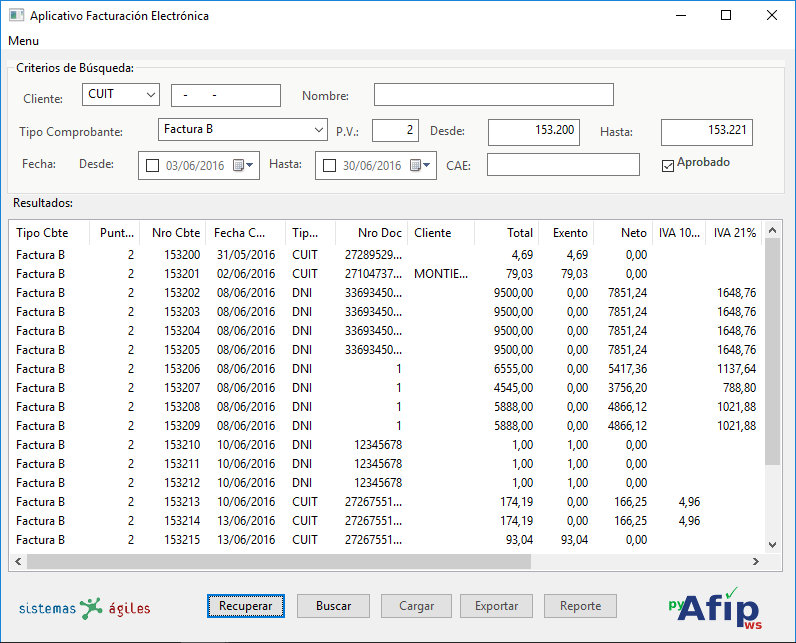Enable the Hasta date checkbox

tap(329, 166)
